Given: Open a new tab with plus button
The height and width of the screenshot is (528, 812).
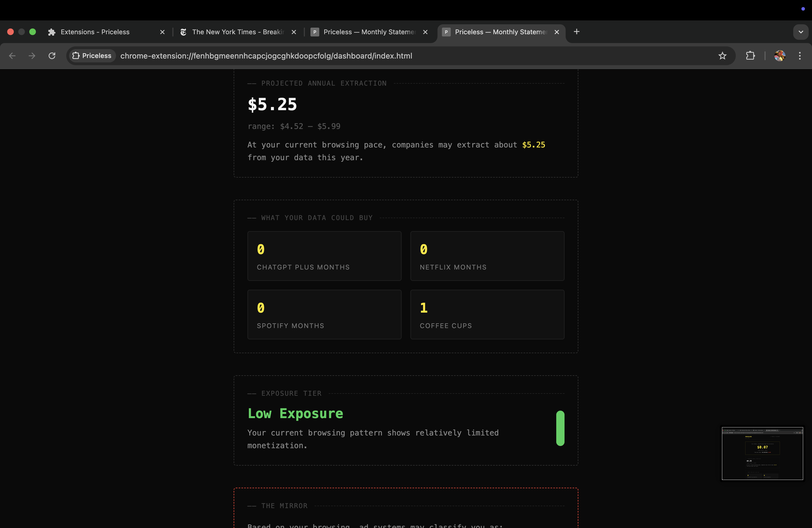Looking at the screenshot, I should (577, 32).
